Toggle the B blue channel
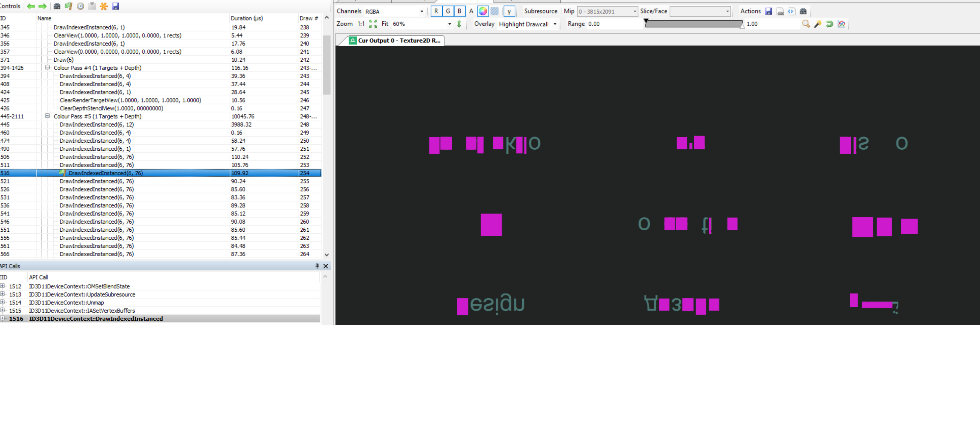Viewport: 980px width, 437px height. [459, 11]
